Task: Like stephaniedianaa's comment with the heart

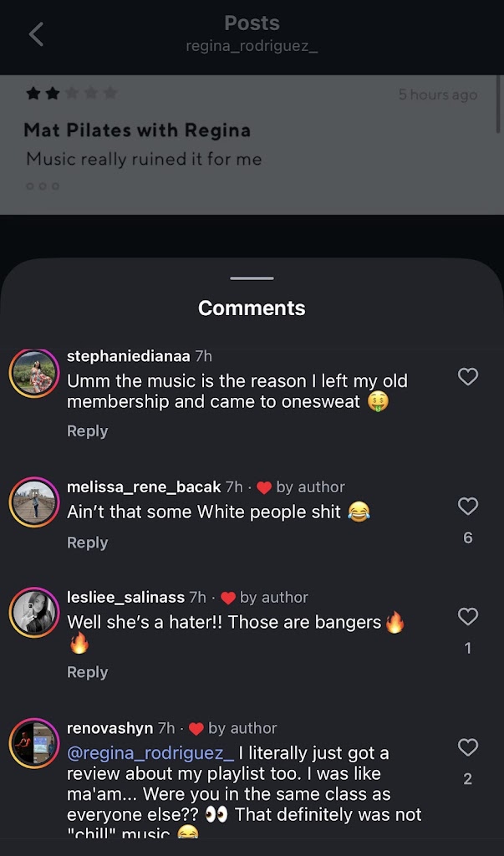Action: pyautogui.click(x=468, y=377)
